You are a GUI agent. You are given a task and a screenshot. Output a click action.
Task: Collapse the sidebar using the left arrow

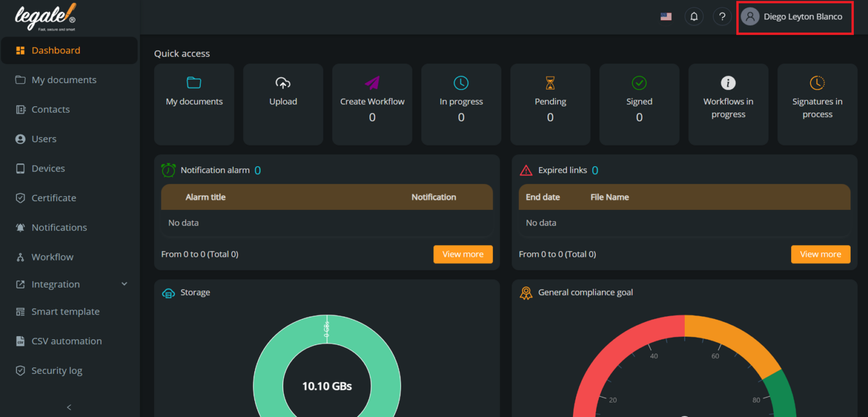point(68,407)
